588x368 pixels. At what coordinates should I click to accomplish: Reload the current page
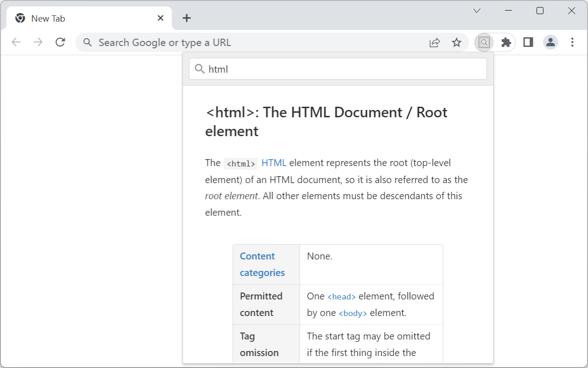[60, 42]
